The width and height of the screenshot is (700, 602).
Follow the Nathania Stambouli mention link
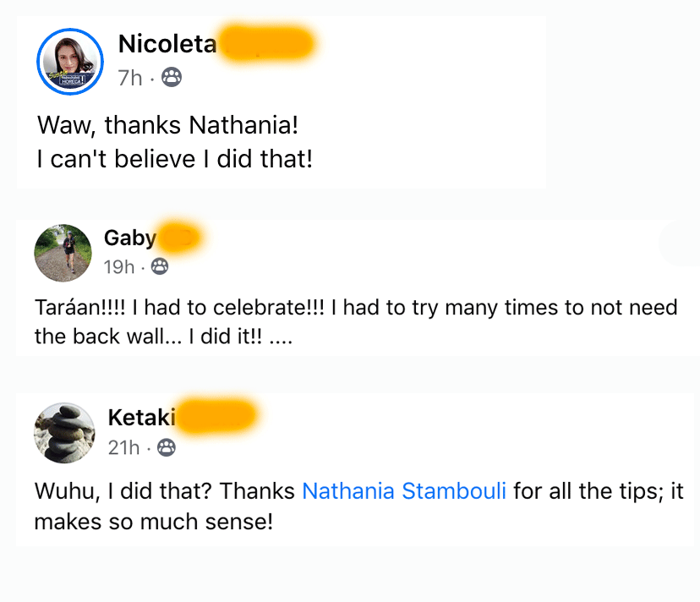[404, 491]
